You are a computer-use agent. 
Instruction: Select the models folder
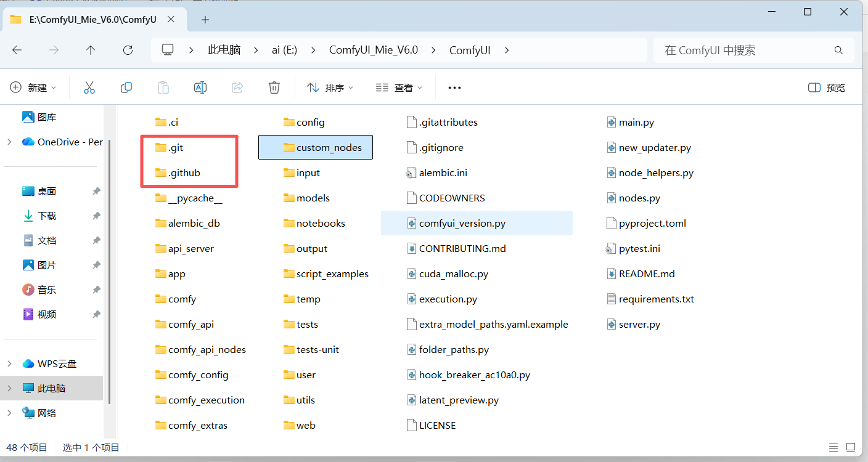[306, 198]
